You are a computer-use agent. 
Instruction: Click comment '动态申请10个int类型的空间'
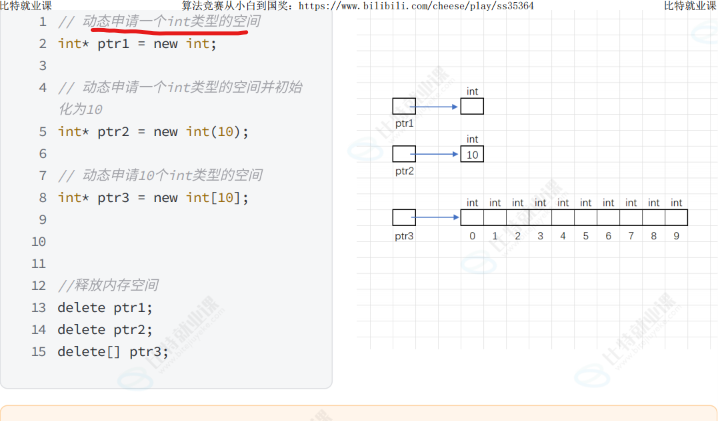160,175
